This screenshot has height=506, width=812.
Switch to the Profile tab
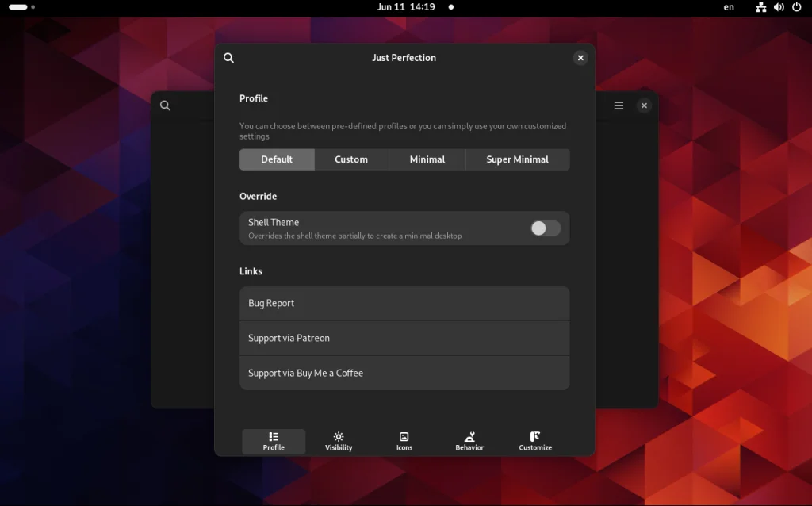tap(274, 441)
